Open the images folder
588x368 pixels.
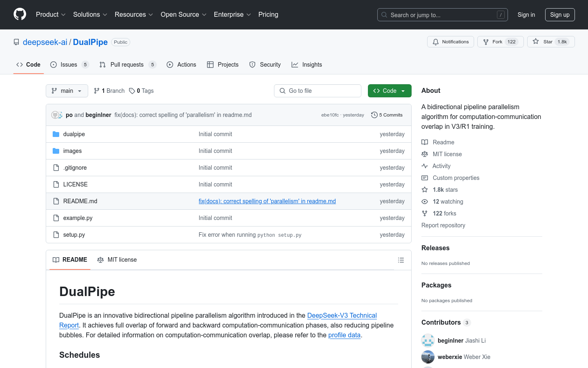tap(72, 151)
